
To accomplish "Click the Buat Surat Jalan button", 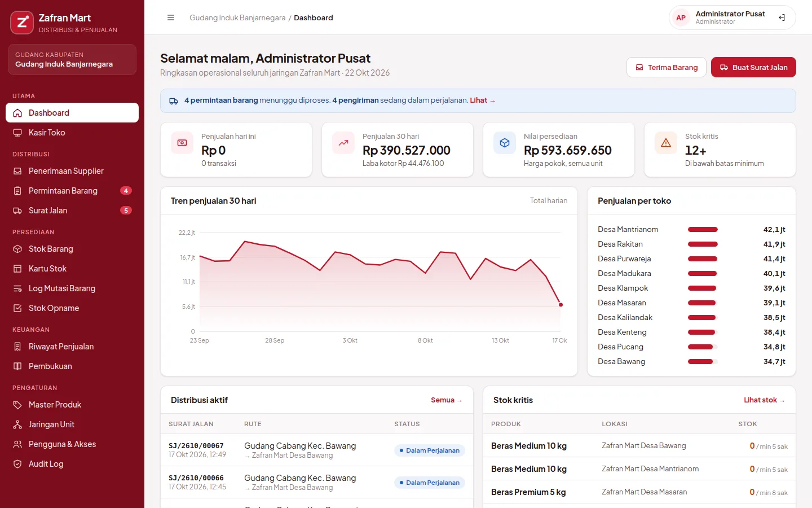I will click(x=753, y=67).
